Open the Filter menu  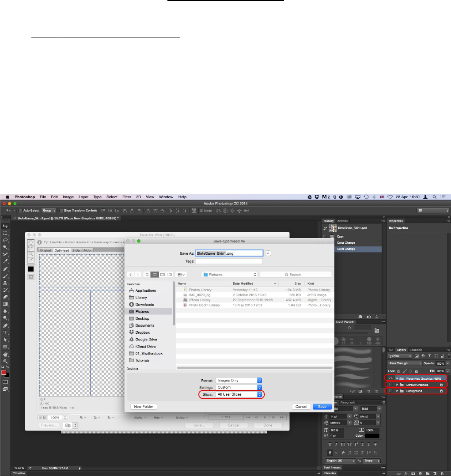pos(127,197)
